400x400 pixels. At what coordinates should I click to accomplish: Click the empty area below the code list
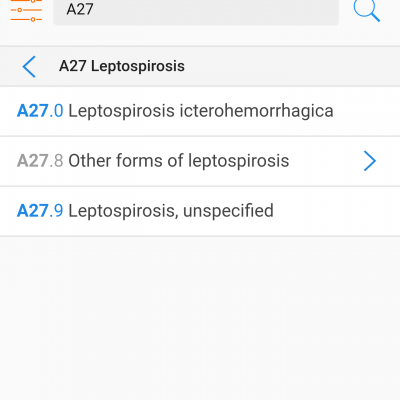pyautogui.click(x=200, y=317)
